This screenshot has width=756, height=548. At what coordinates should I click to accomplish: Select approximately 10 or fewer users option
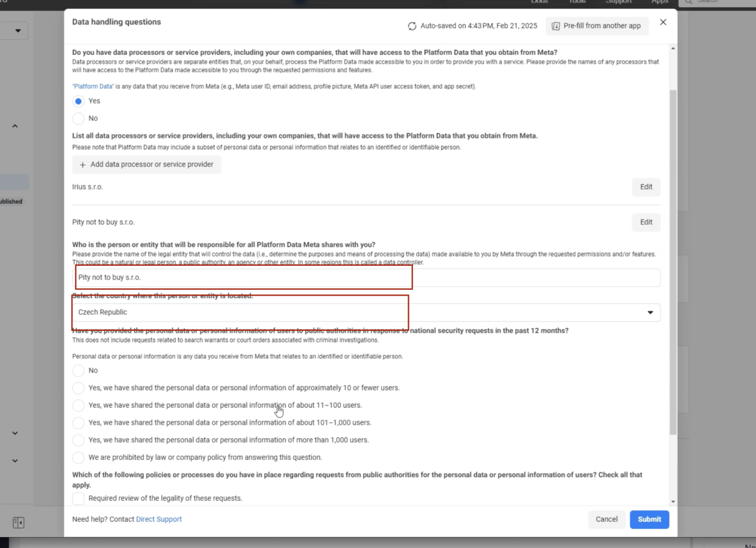78,388
